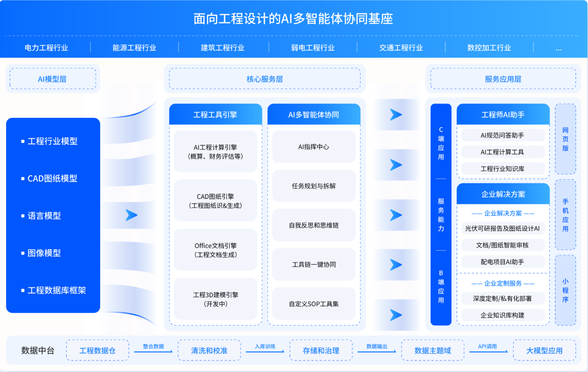Viewport: 588px width, 372px height.
Task: Open AI规范问答助手 item
Action: [x=503, y=135]
